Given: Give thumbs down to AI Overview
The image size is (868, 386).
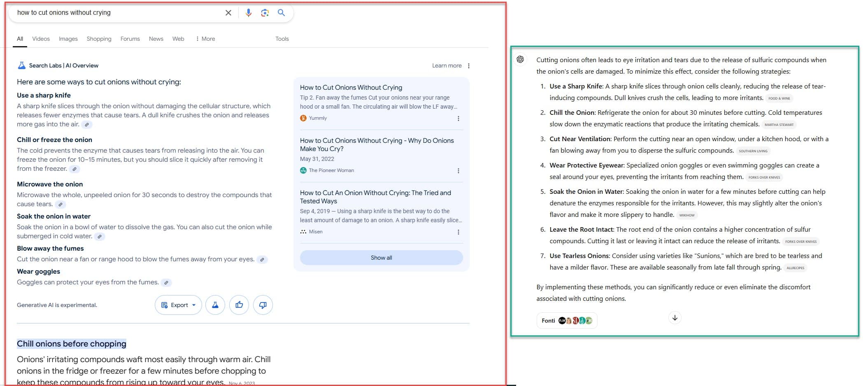Looking at the screenshot, I should pos(263,305).
